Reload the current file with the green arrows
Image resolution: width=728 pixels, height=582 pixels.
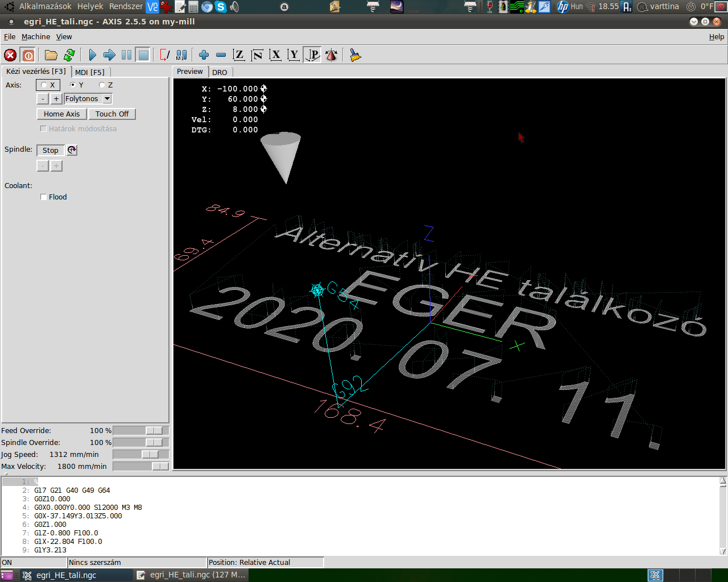69,55
